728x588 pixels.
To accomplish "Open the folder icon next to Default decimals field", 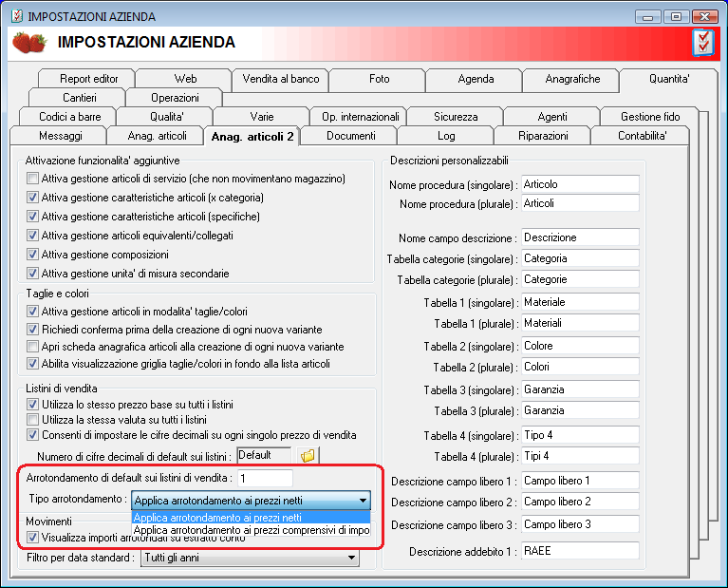I will (x=308, y=456).
